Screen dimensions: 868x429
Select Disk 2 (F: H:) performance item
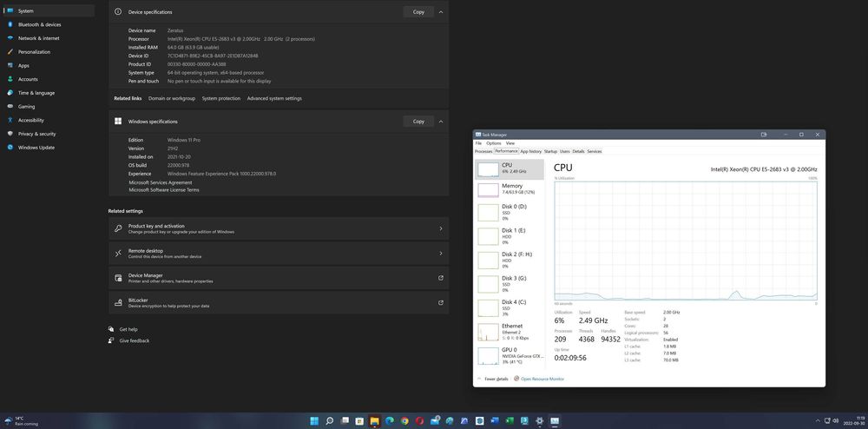(x=510, y=261)
